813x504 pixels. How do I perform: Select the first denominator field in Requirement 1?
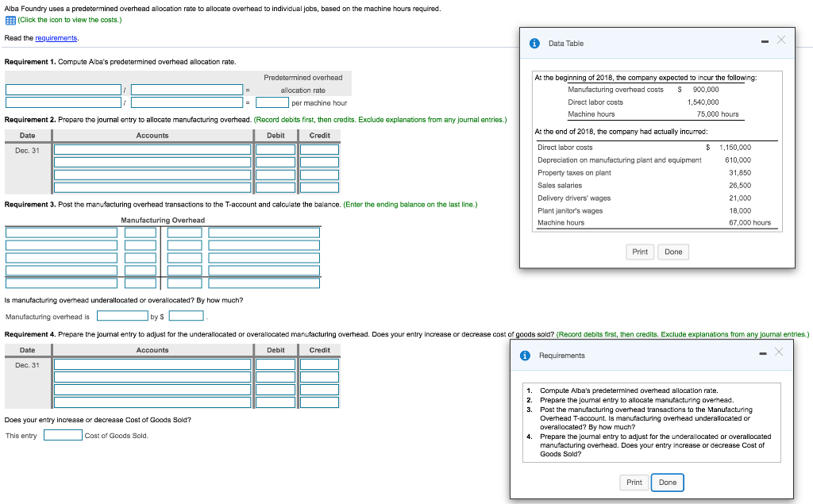pyautogui.click(x=187, y=90)
